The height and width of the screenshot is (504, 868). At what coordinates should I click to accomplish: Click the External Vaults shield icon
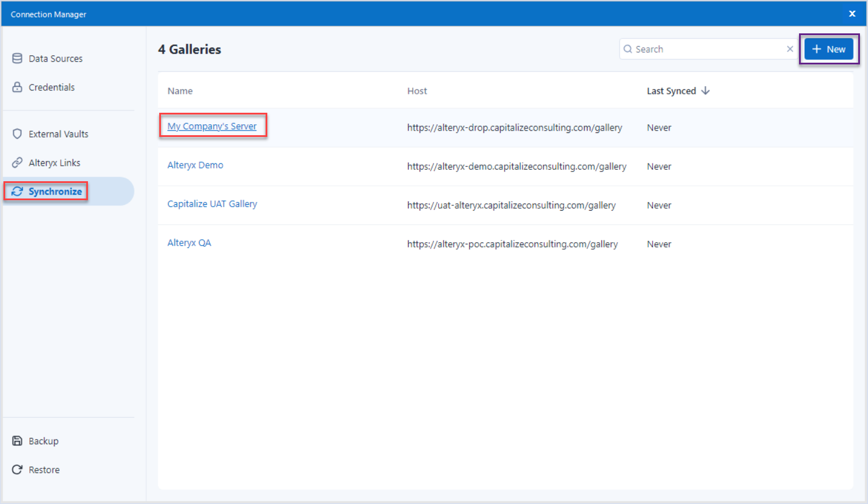pos(17,133)
